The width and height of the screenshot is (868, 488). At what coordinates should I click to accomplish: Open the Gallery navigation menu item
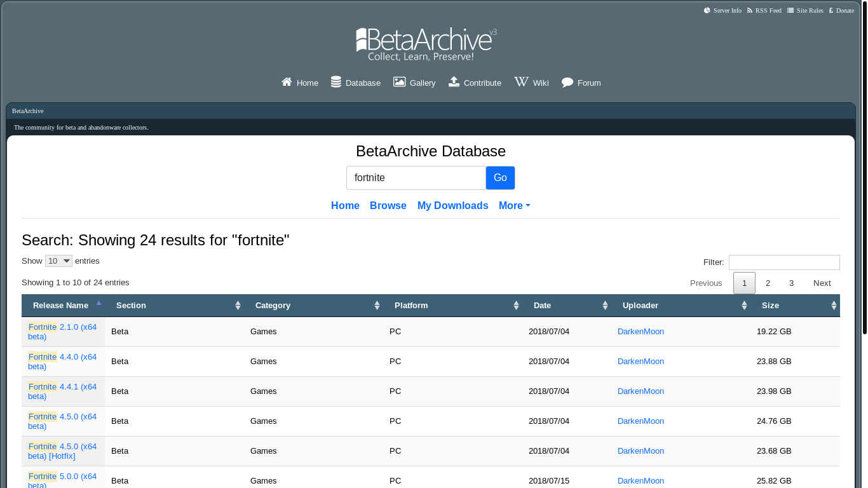pyautogui.click(x=414, y=83)
